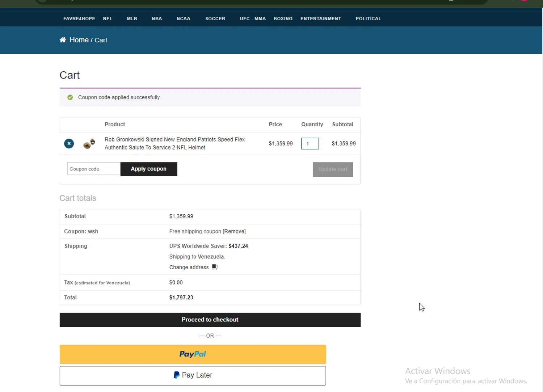
Task: Click the 'Coupon code applied successfully.' message
Action: (x=119, y=97)
